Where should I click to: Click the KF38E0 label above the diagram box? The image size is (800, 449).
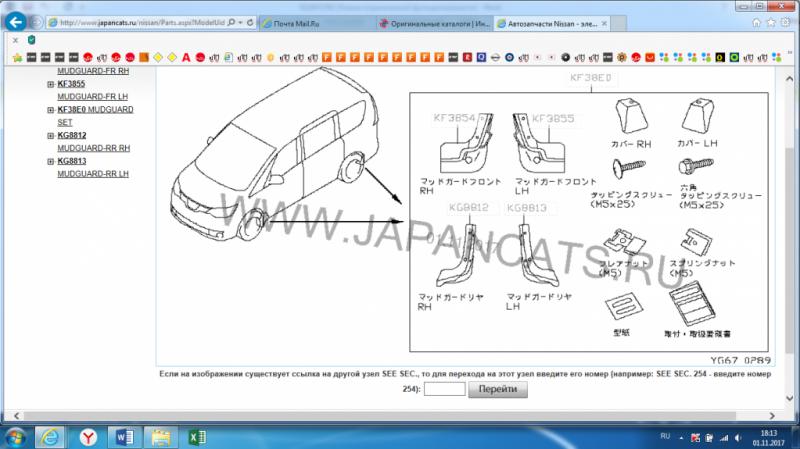tap(590, 78)
